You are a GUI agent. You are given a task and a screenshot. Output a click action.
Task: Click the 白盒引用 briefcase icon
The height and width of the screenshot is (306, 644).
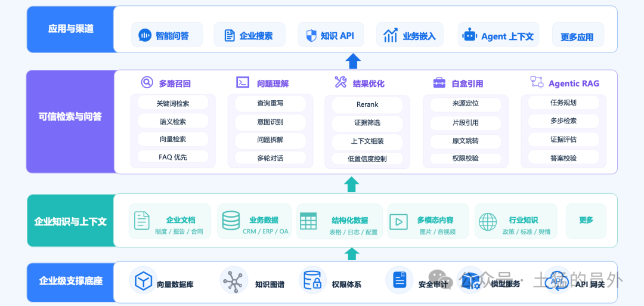[x=439, y=82]
